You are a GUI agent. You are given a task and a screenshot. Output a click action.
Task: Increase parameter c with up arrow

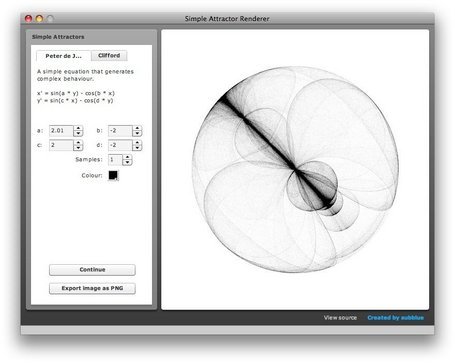pos(78,143)
